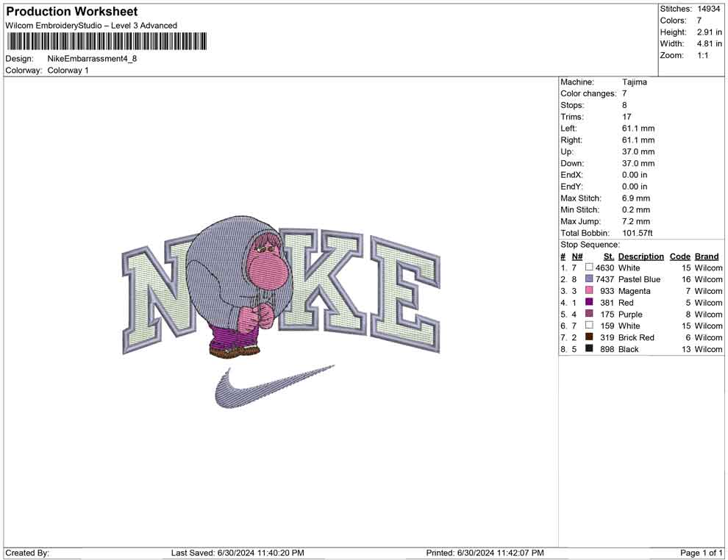Click the Brand column header
The width and height of the screenshot is (728, 560).
[x=707, y=256]
